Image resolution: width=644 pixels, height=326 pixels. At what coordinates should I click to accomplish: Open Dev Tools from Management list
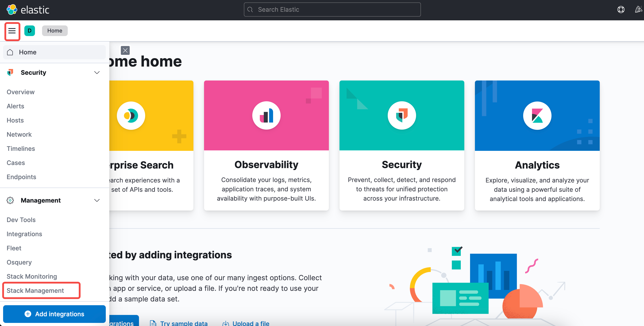(21, 220)
